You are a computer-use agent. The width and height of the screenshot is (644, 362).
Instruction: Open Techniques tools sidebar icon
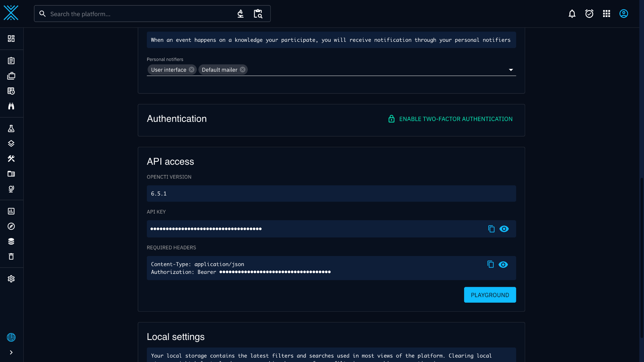click(x=11, y=159)
